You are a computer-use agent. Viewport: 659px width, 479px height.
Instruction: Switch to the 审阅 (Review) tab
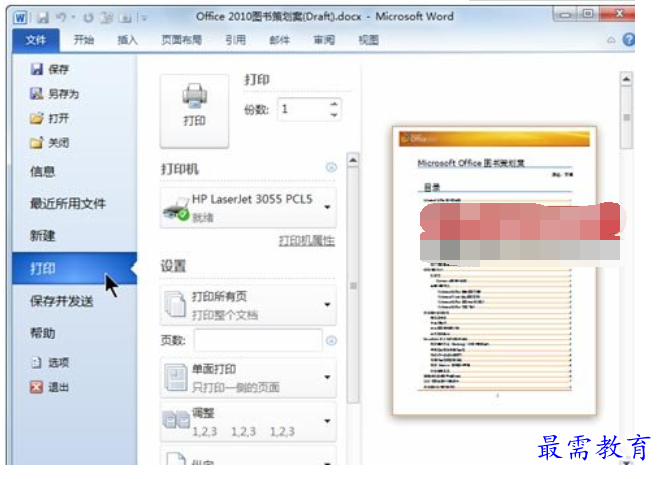(324, 40)
